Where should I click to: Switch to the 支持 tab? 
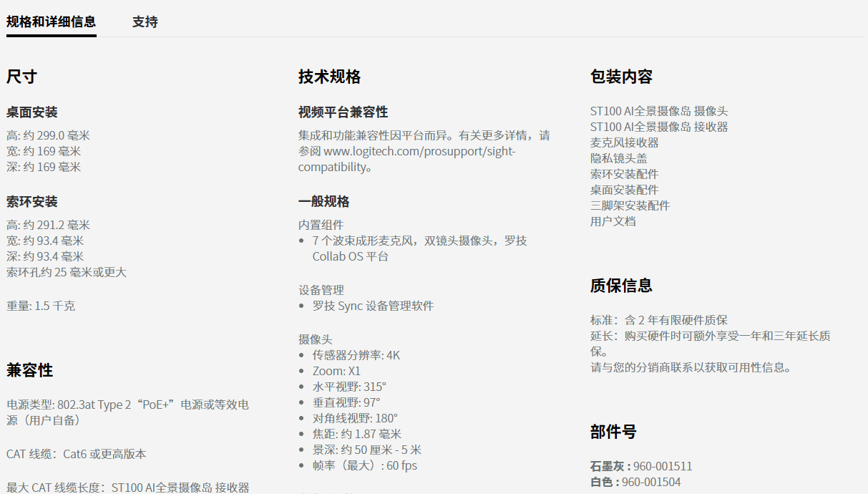pos(145,21)
